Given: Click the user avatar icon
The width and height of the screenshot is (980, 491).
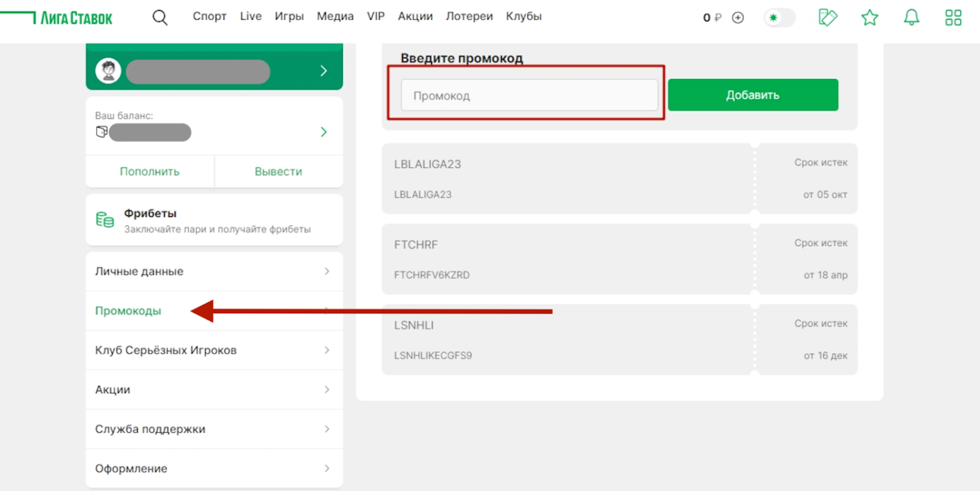Looking at the screenshot, I should point(108,71).
